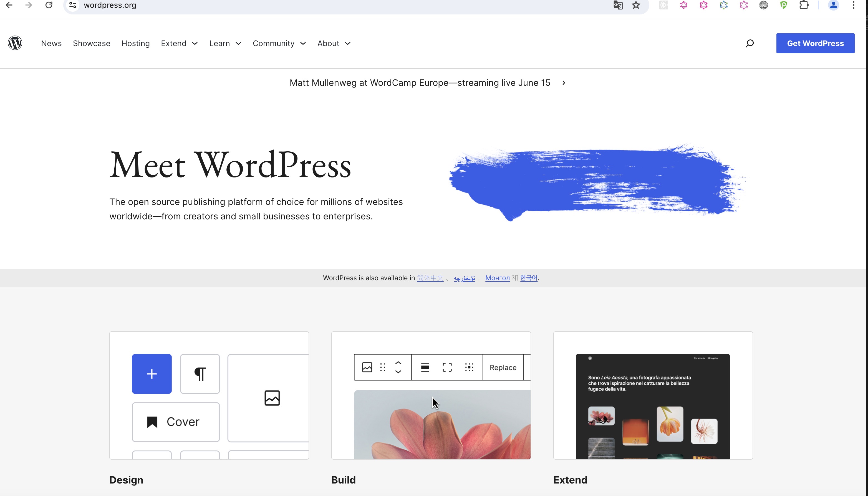Open the site search magnifier icon
Viewport: 868px width, 496px height.
pos(749,43)
